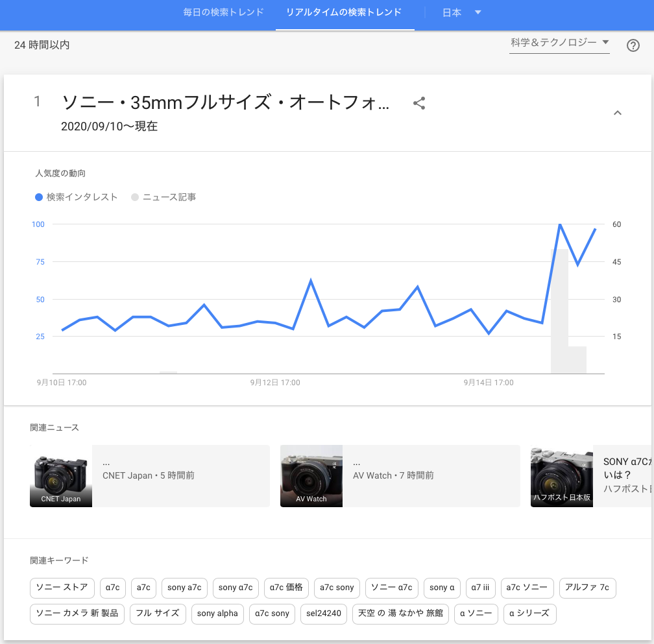Click the 9月14日 17:00 axis label
Viewport: 654px width, 644px height.
click(489, 383)
